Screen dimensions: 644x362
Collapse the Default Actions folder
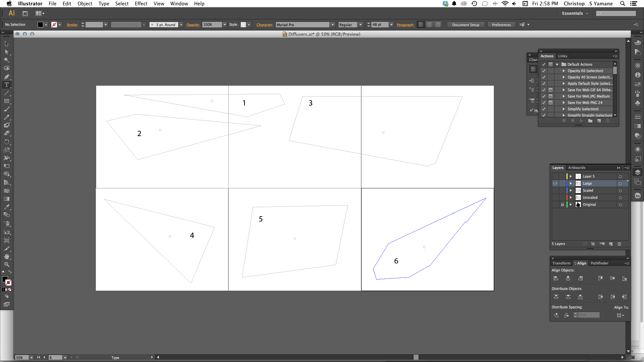point(557,64)
